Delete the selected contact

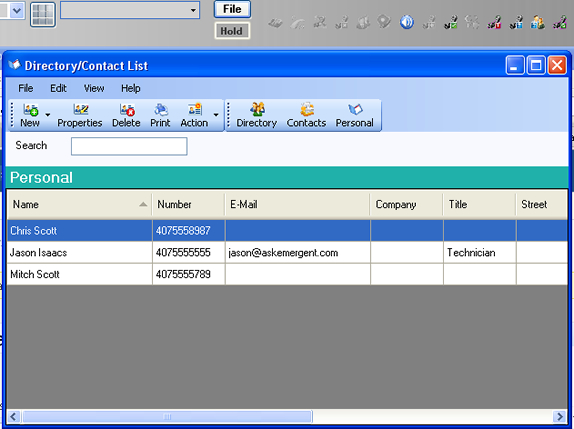[126, 115]
